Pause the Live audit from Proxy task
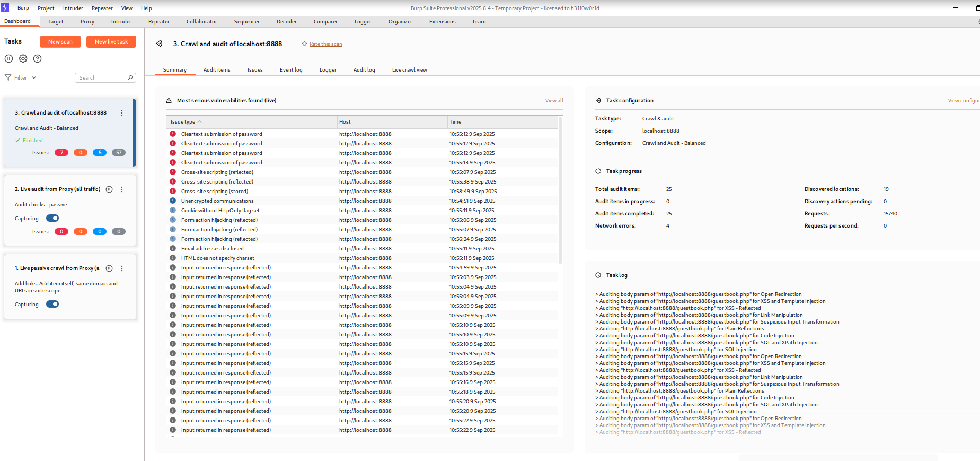 pyautogui.click(x=109, y=189)
